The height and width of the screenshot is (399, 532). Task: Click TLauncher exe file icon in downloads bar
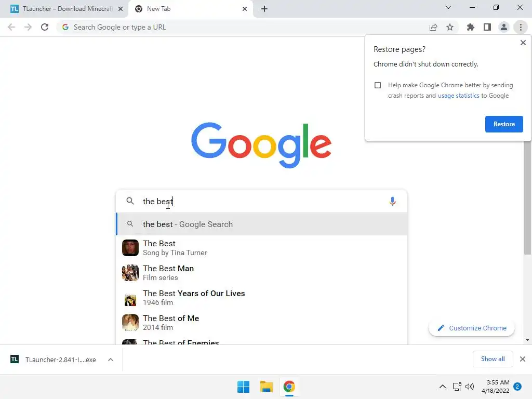point(15,359)
